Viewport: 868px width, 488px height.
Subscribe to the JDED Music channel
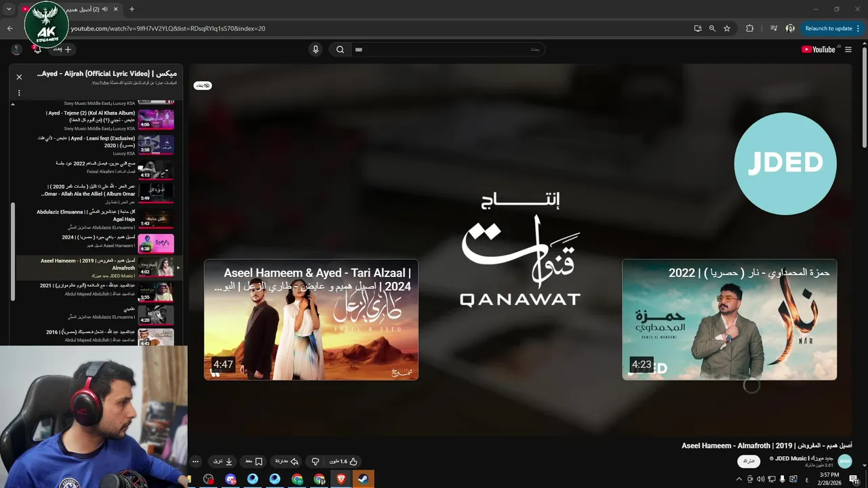point(749,461)
